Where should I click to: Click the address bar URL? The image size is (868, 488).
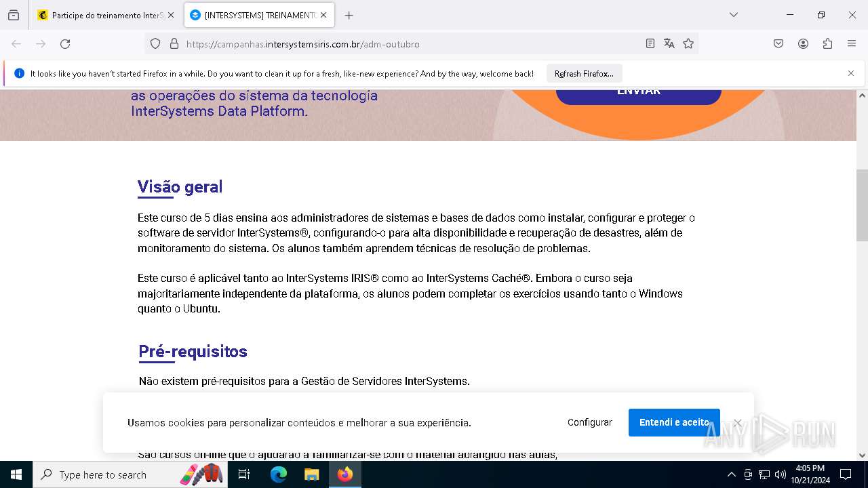302,44
